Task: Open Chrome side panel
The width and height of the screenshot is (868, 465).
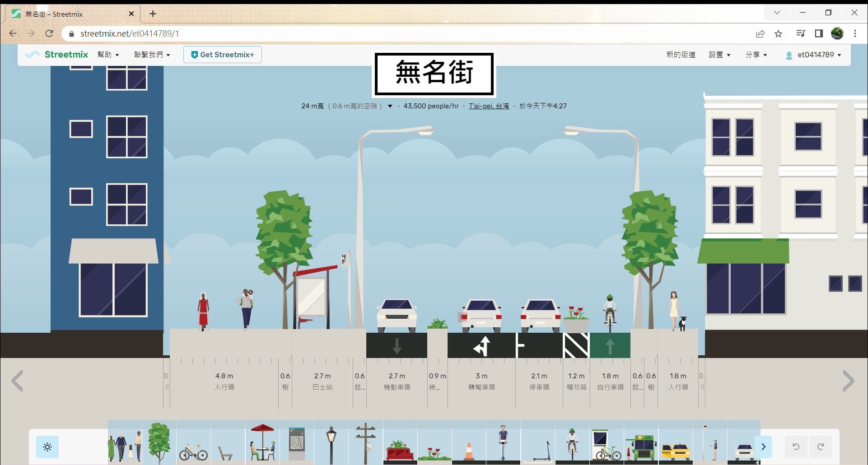Action: coord(819,33)
